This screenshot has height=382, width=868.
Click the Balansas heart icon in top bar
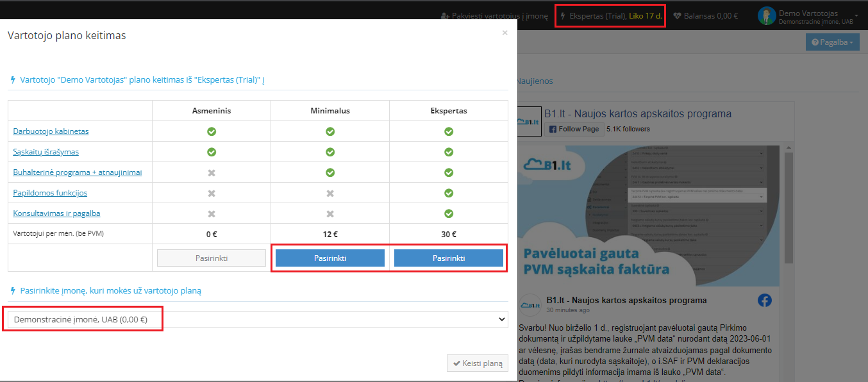click(677, 16)
